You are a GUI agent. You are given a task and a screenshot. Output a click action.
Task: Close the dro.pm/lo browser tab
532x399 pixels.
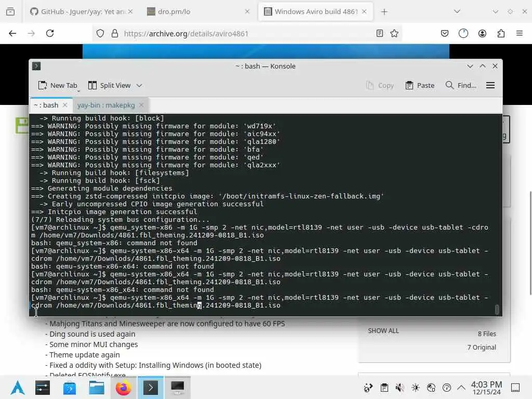247,11
